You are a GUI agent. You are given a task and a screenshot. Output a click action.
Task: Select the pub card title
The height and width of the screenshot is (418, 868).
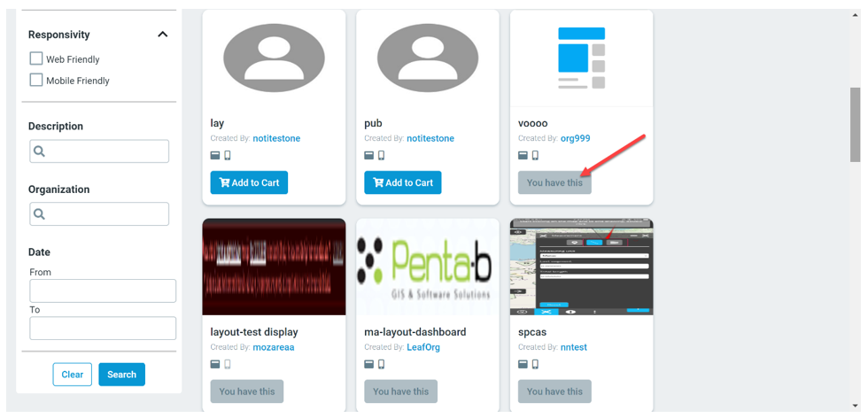[373, 123]
